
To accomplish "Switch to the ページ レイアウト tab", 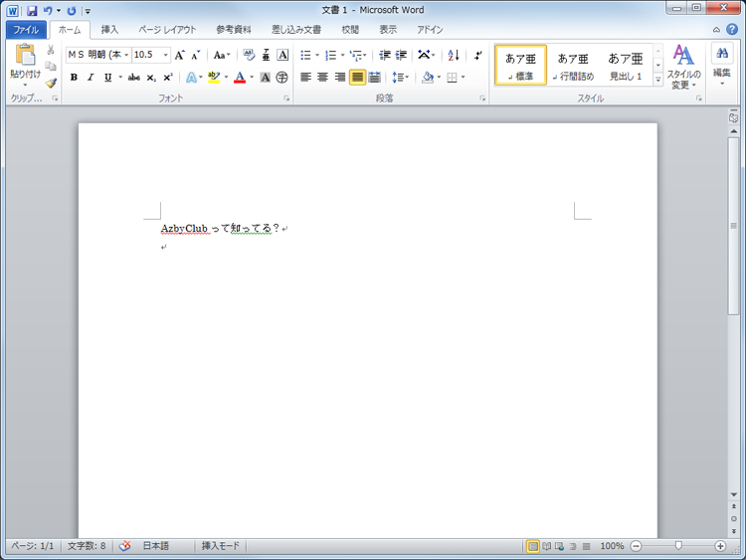I will coord(167,30).
